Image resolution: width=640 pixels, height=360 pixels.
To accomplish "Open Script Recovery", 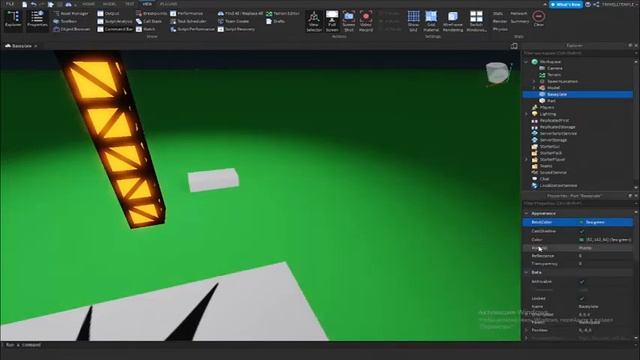I will 236,29.
